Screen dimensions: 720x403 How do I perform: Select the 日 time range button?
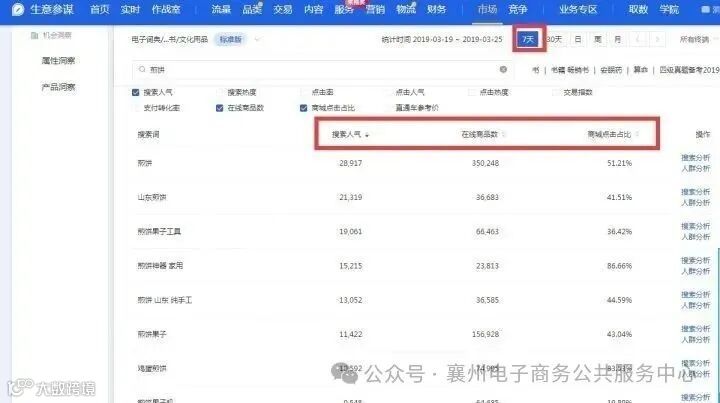pos(578,39)
